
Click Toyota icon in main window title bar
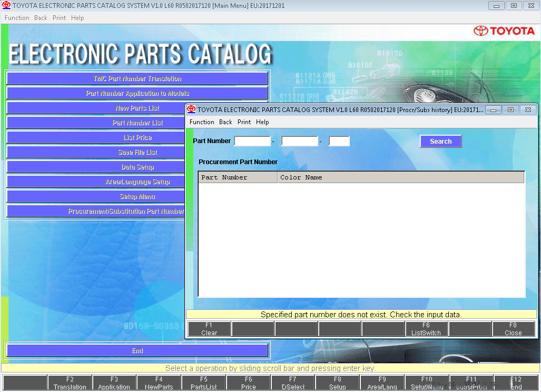[6, 5]
